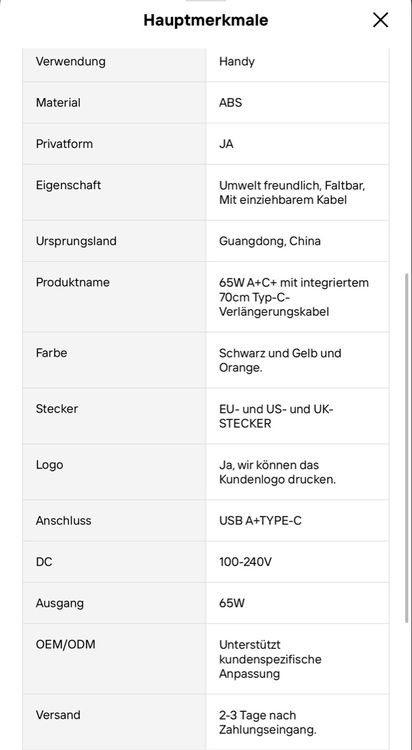Select the Ausgang 65W value
Viewport: 412px width, 750px height.
(x=232, y=603)
